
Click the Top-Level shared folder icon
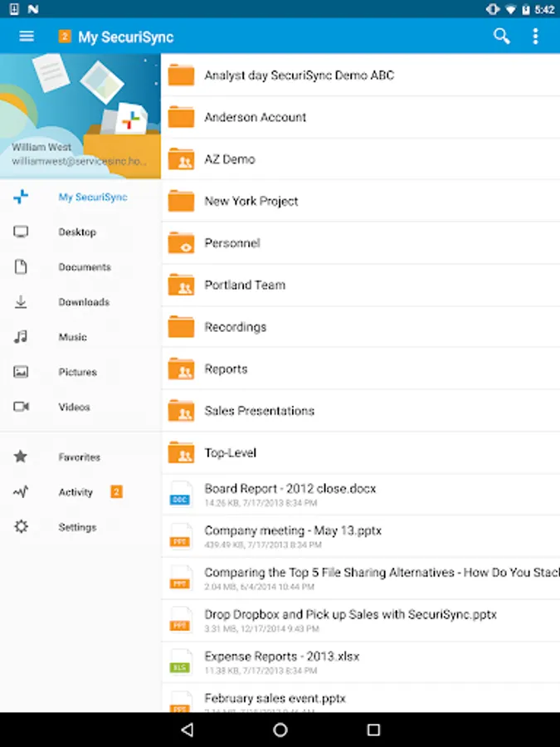coord(182,452)
